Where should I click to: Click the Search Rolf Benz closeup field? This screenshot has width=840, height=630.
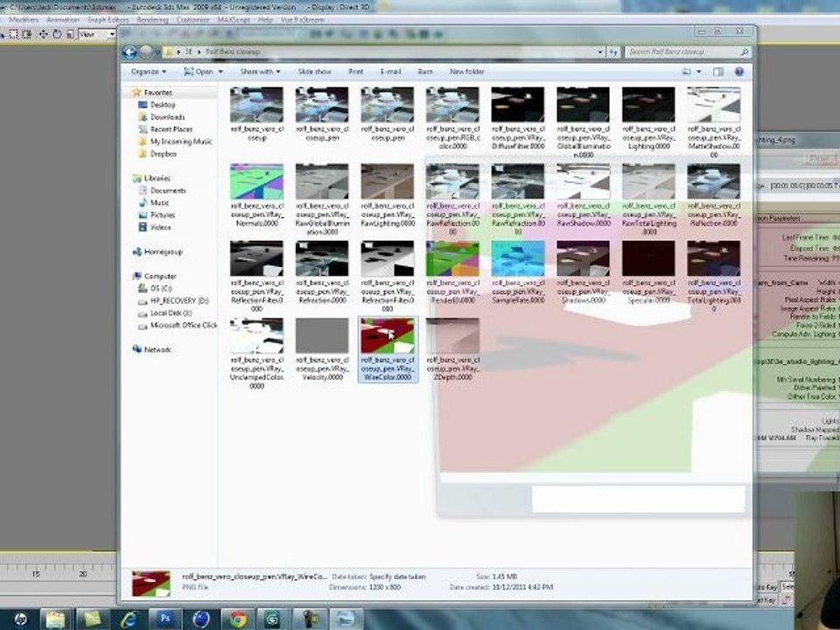coord(688,52)
